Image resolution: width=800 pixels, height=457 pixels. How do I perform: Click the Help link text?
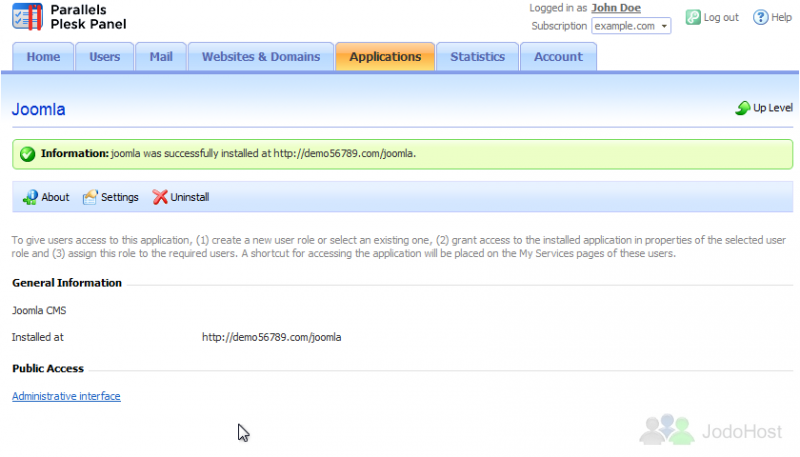pyautogui.click(x=781, y=17)
